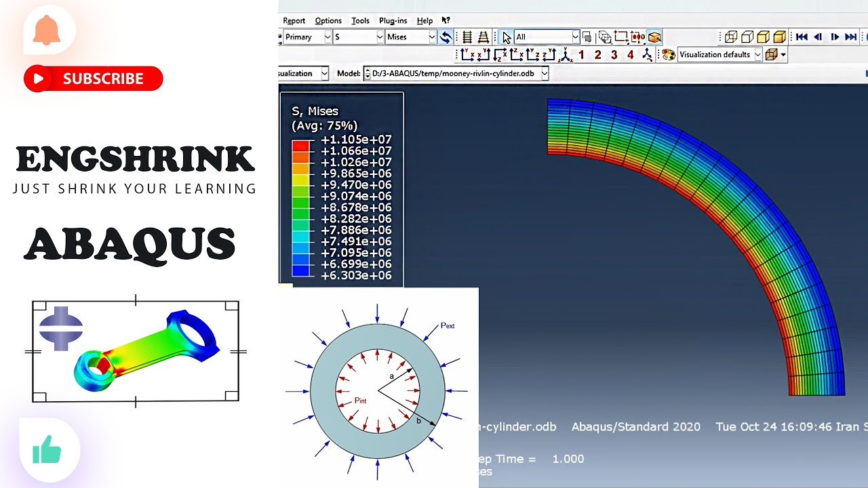868x488 pixels.
Task: Apply the fourth axis view icon
Action: [517, 54]
